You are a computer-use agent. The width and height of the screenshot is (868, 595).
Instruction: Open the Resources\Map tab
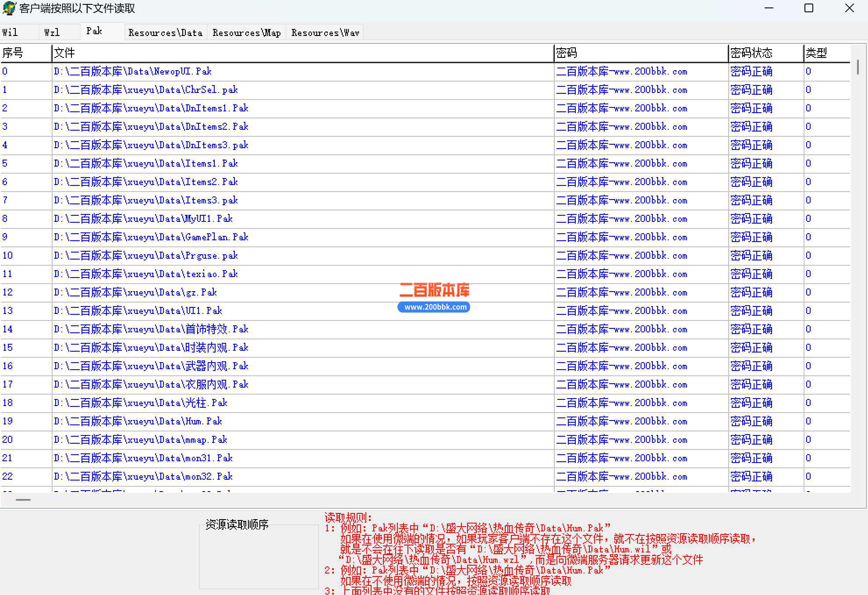point(247,33)
